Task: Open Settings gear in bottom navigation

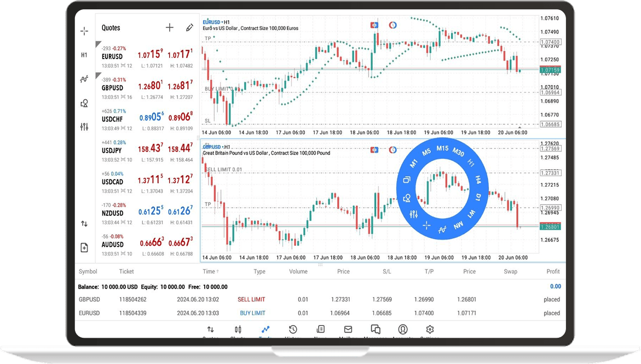Action: (x=430, y=331)
